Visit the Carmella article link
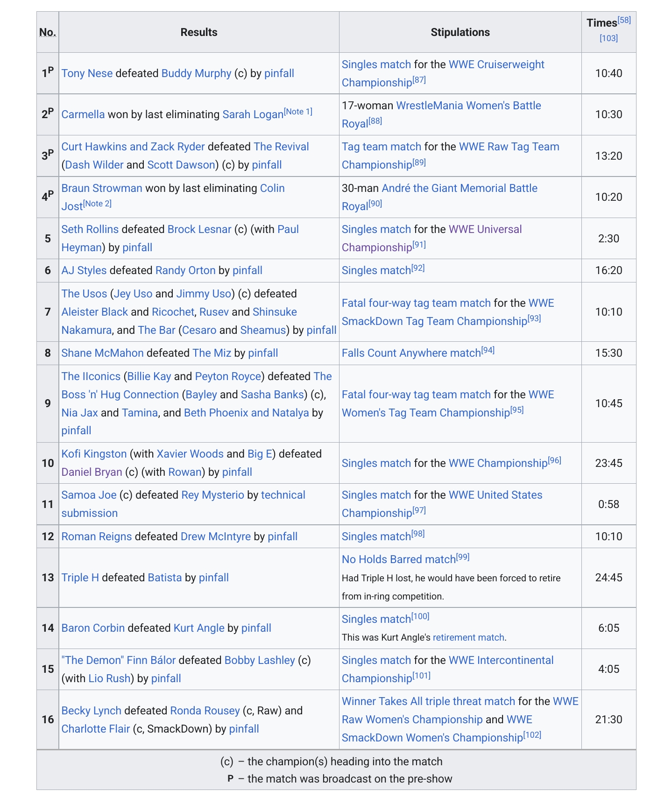 [83, 114]
